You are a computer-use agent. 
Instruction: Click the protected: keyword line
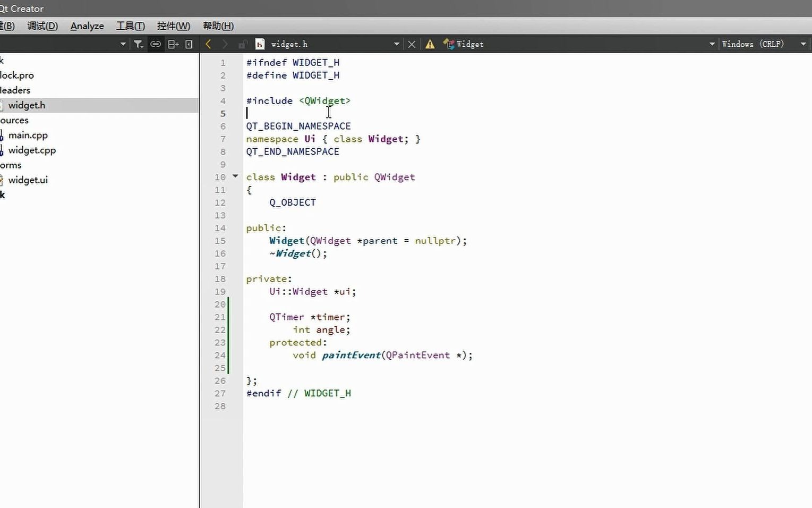[298, 343]
